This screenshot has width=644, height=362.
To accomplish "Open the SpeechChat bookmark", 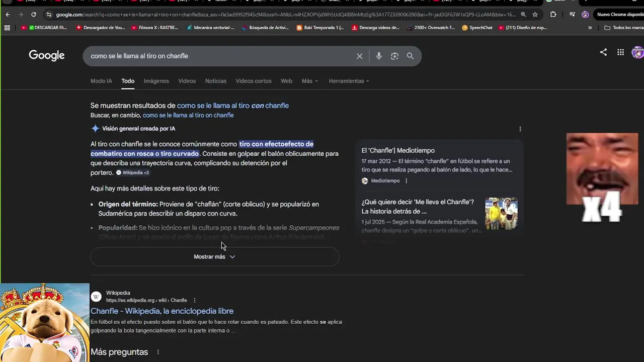I will (x=477, y=28).
